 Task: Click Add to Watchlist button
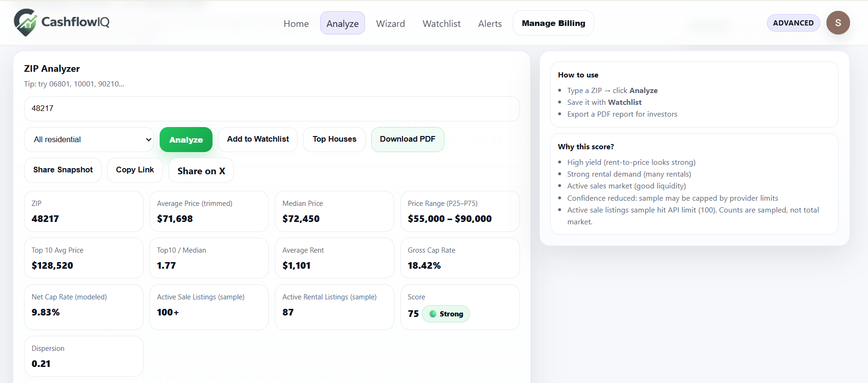[x=258, y=139]
